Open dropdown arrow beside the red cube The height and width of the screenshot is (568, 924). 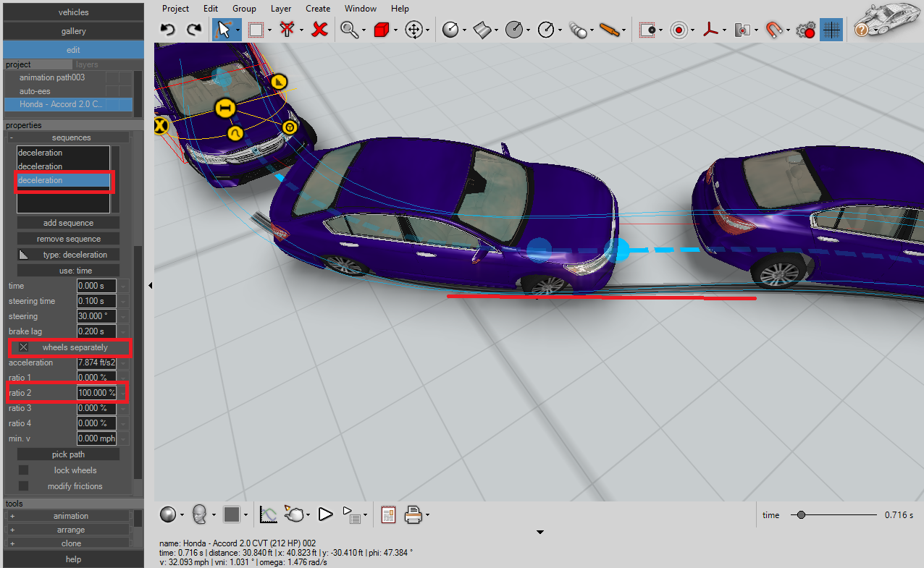(x=395, y=30)
